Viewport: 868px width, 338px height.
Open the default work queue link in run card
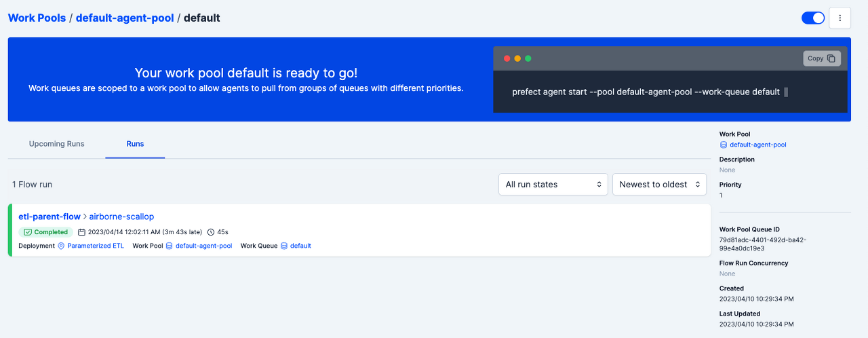300,246
